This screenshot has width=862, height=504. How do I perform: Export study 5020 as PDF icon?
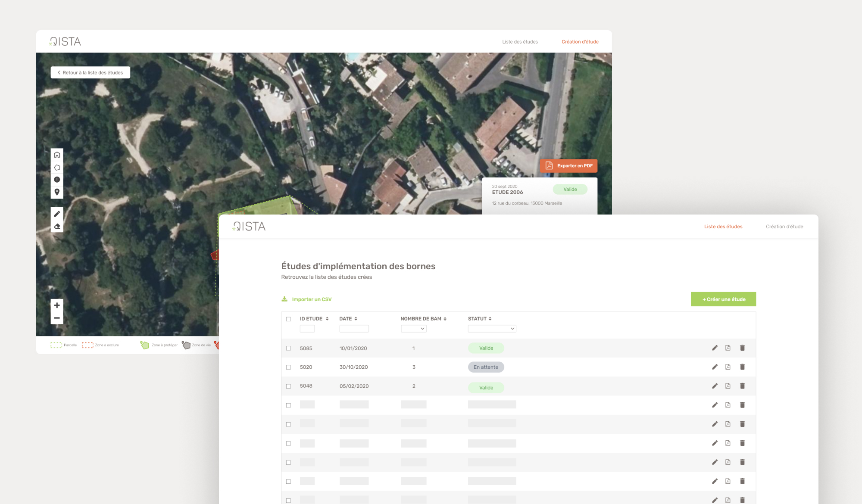point(728,367)
